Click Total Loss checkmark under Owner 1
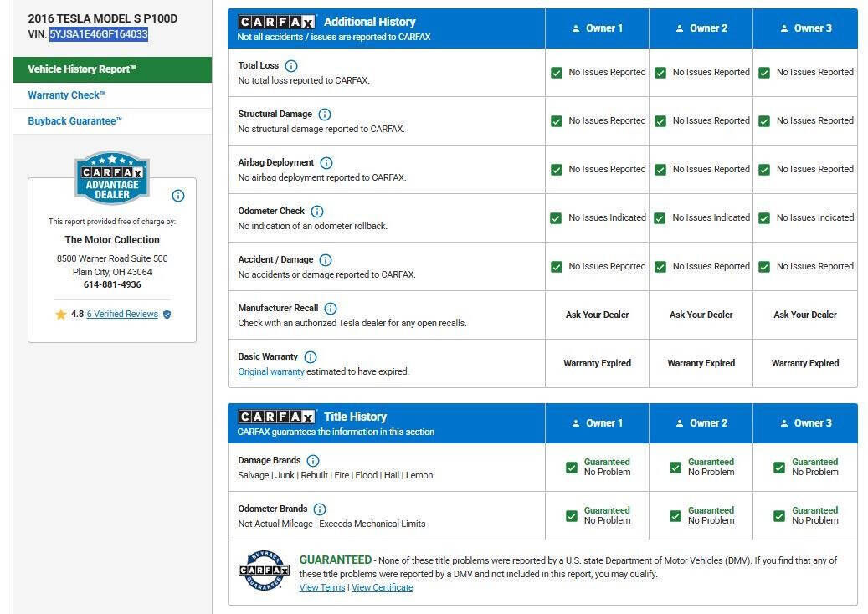Image resolution: width=868 pixels, height=614 pixels. point(557,73)
